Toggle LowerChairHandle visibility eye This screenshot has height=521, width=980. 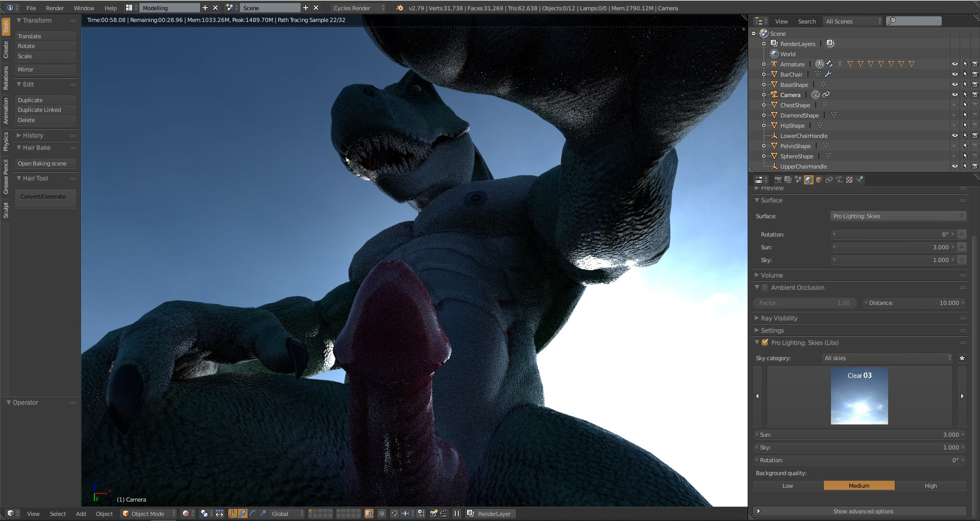tap(954, 135)
